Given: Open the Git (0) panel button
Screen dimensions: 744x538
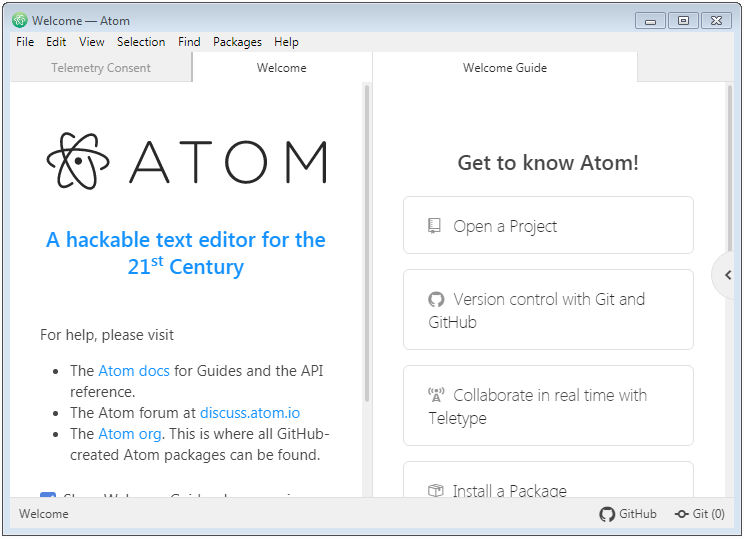Looking at the screenshot, I should coord(699,514).
